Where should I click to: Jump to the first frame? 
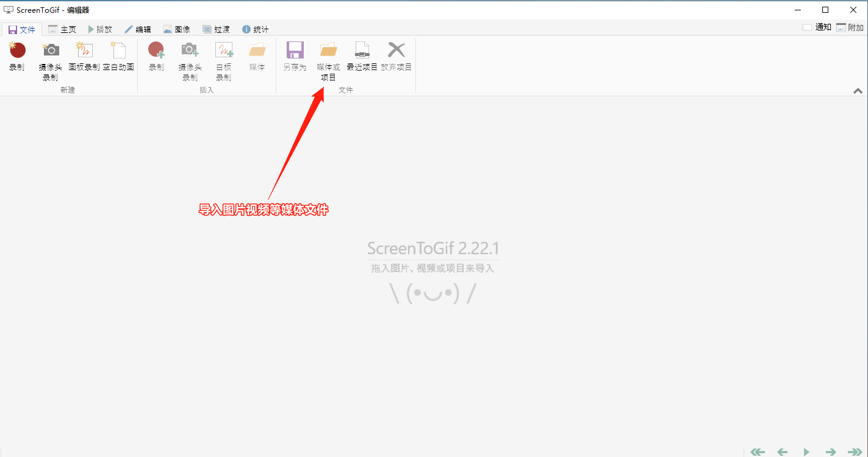[x=758, y=452]
